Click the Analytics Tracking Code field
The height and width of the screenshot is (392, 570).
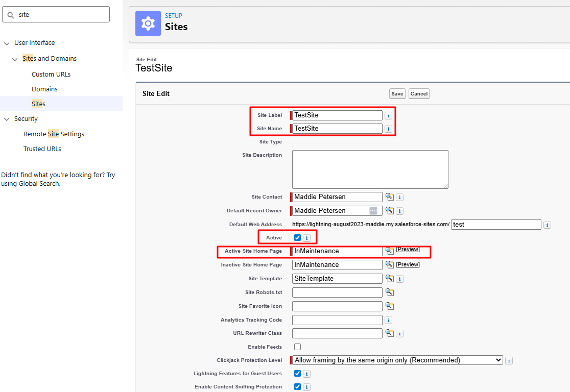pyautogui.click(x=337, y=320)
